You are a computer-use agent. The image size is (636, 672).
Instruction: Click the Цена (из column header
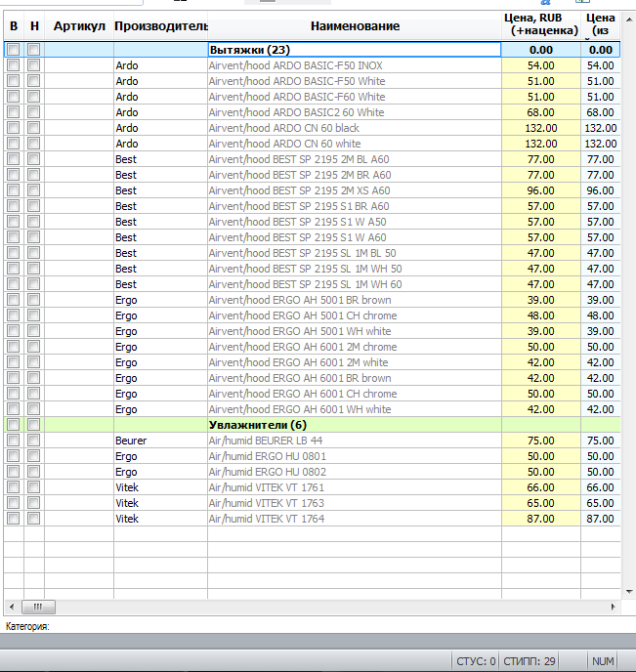(x=601, y=24)
